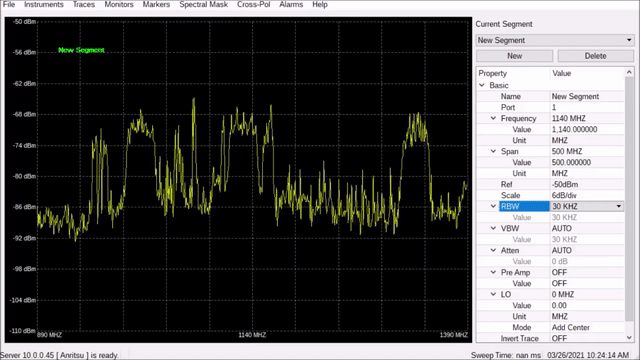Click the Frequency value field 1,140.000000
640x360 pixels.
click(x=587, y=129)
